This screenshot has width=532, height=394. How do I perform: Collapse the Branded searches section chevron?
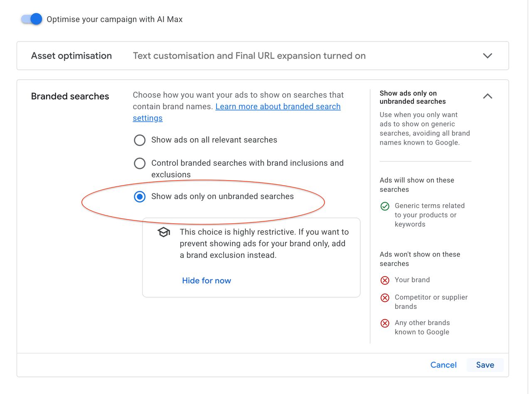click(488, 96)
